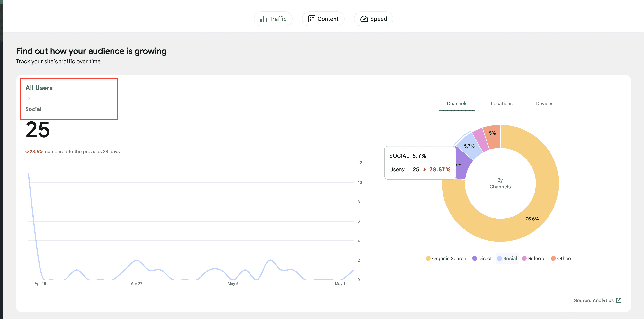This screenshot has height=319, width=644.
Task: Click the Direct purple legend dot
Action: (474, 258)
